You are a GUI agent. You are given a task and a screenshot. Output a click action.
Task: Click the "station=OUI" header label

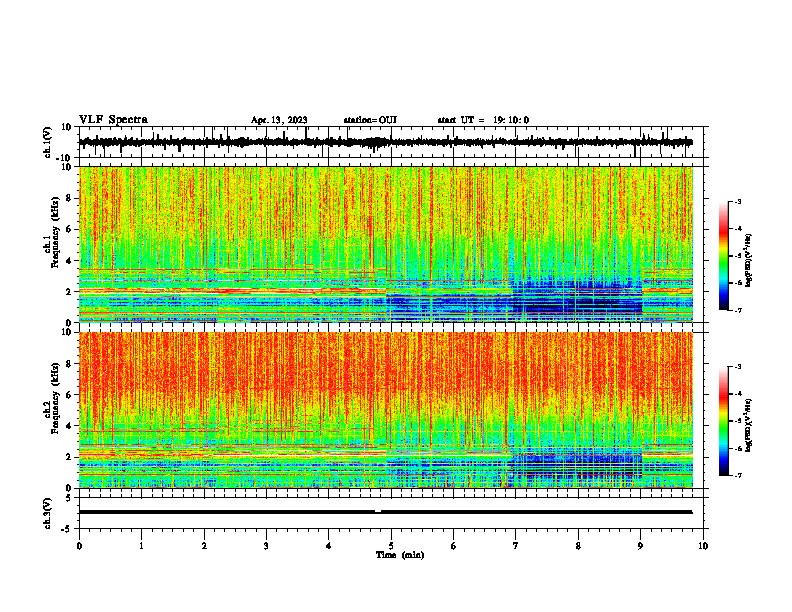[x=370, y=120]
